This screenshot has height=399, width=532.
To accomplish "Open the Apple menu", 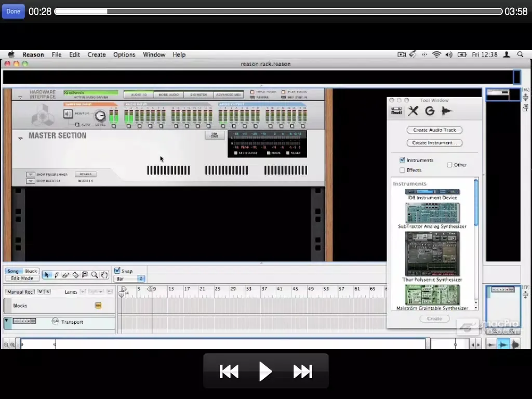I will coord(11,54).
